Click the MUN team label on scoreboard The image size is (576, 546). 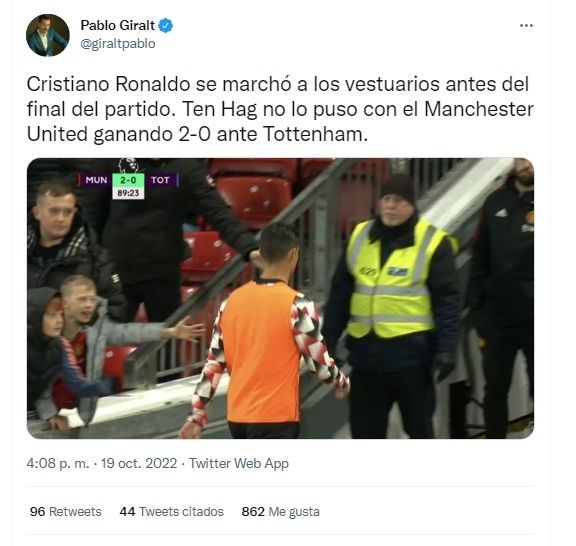(96, 180)
